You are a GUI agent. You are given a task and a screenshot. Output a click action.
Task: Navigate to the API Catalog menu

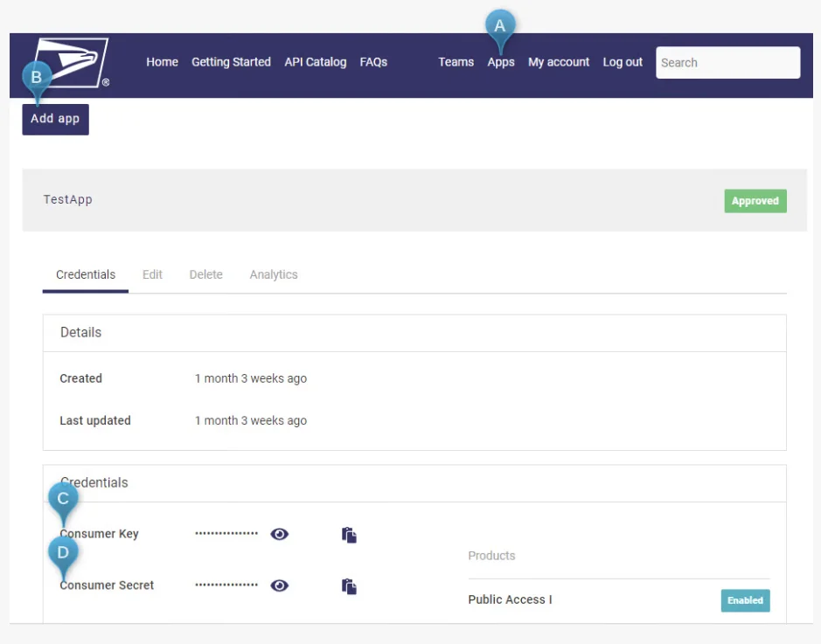[x=315, y=62]
